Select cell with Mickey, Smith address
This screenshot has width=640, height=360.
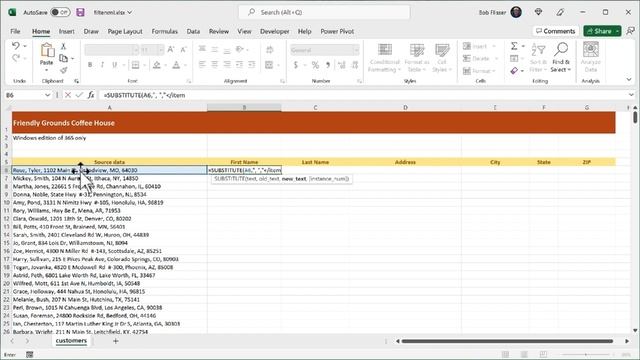pos(109,178)
